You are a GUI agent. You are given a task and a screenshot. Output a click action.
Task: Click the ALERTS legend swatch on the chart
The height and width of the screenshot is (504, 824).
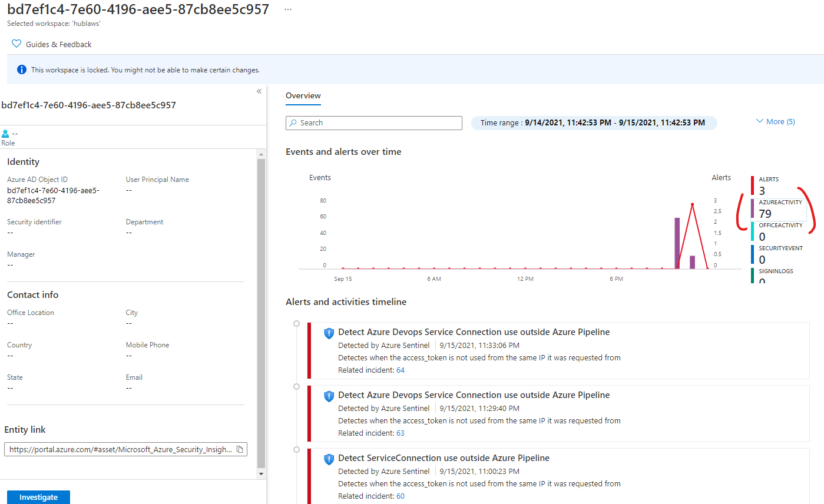point(752,184)
